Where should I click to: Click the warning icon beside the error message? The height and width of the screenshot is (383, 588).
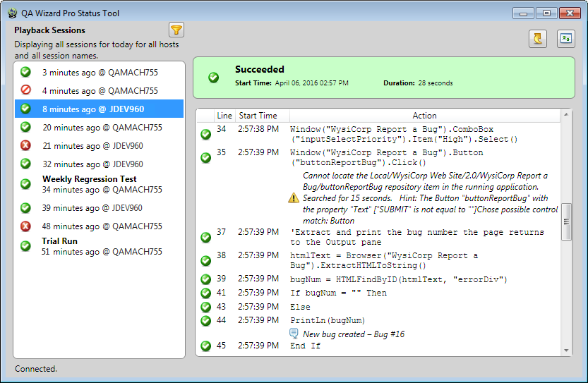[294, 198]
